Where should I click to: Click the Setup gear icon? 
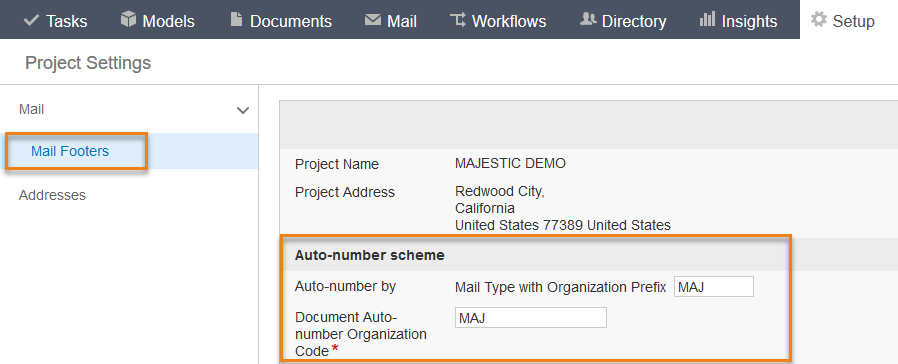(x=819, y=19)
